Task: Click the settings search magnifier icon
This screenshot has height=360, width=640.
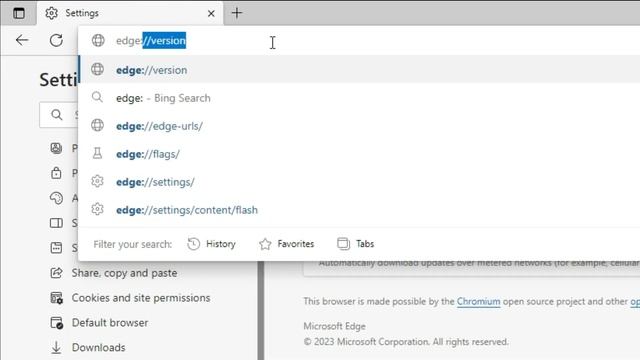Action: [x=57, y=115]
